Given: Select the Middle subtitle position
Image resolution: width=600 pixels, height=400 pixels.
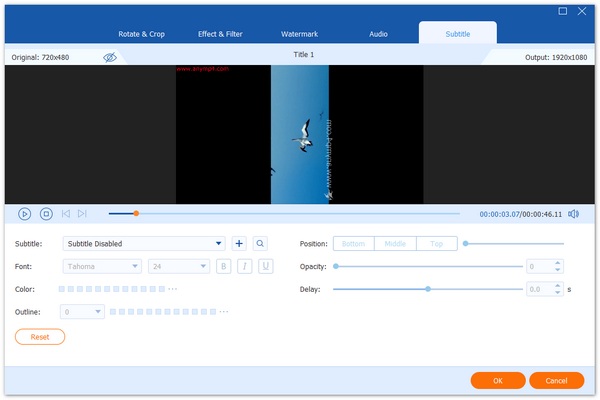Looking at the screenshot, I should point(393,243).
